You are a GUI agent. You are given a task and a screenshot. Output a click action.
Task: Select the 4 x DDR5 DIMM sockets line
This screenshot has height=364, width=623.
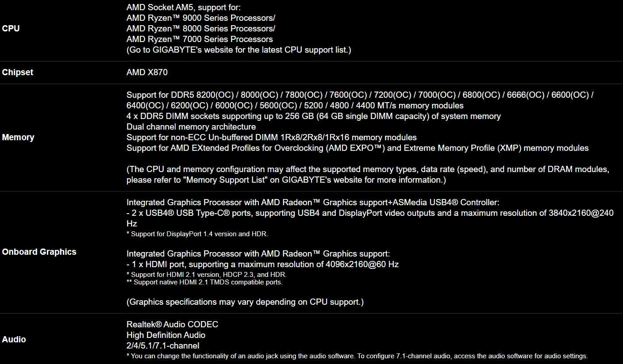[x=314, y=116]
